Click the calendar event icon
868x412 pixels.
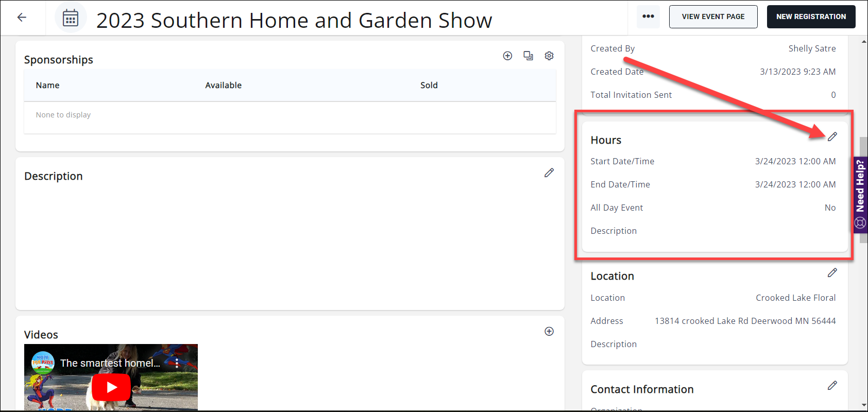point(71,19)
